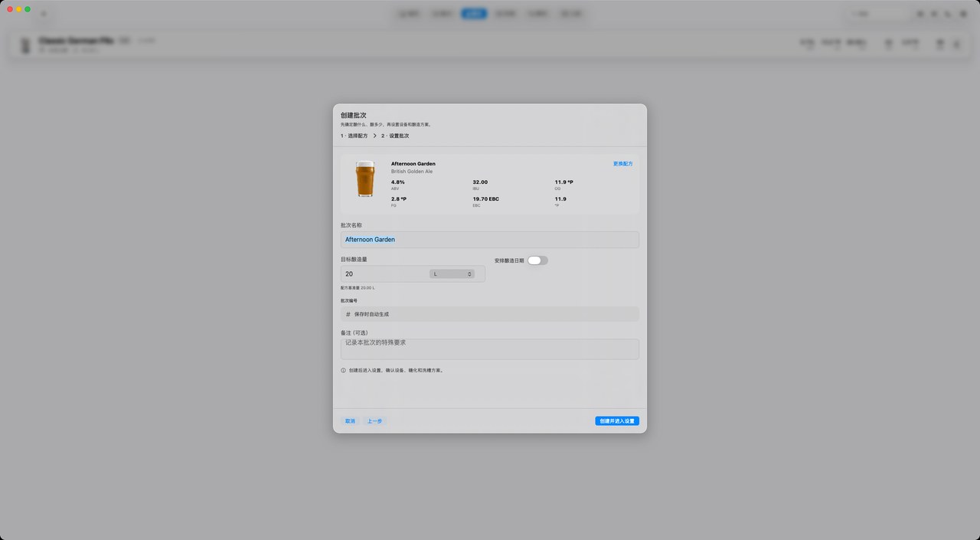This screenshot has width=980, height=540.
Task: Select step 2 设置批次 in the breadcrumb
Action: coord(395,136)
